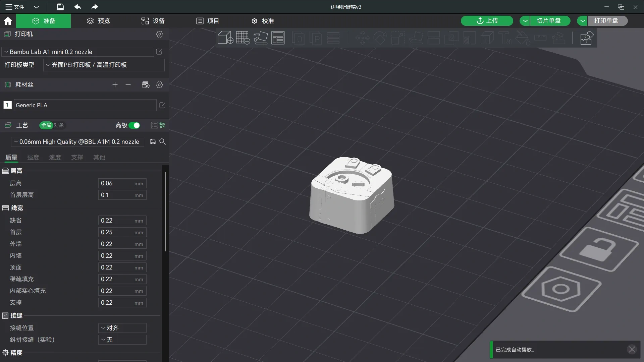Open the process settings list icon
The width and height of the screenshot is (644, 362).
[154, 125]
